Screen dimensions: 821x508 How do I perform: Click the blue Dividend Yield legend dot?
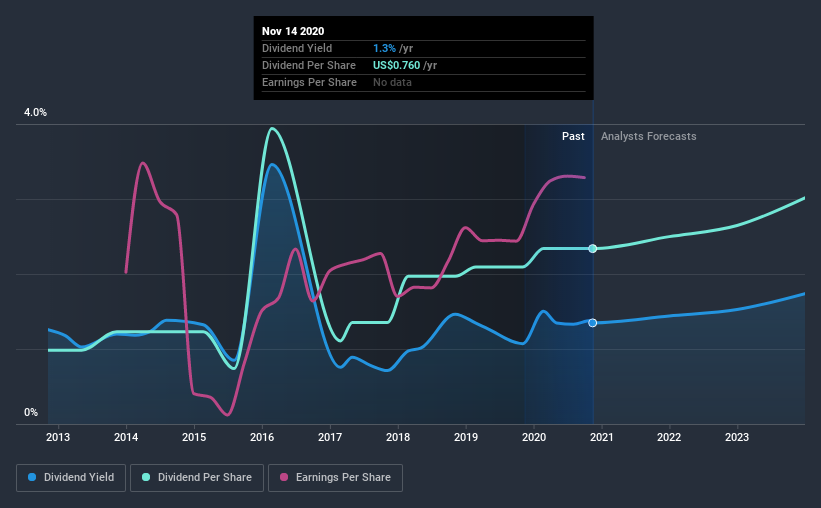32,477
